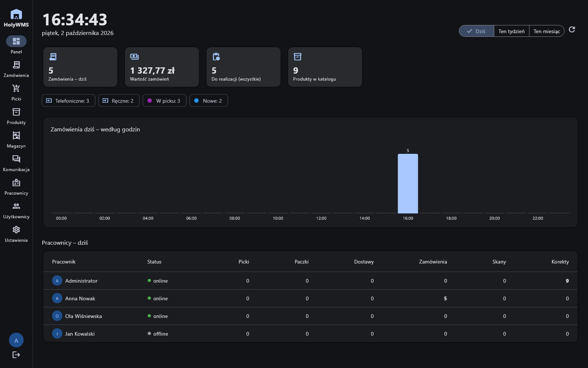Viewport: 588px width, 368px height.
Task: Switch period to Ten tydzień
Action: coord(512,31)
